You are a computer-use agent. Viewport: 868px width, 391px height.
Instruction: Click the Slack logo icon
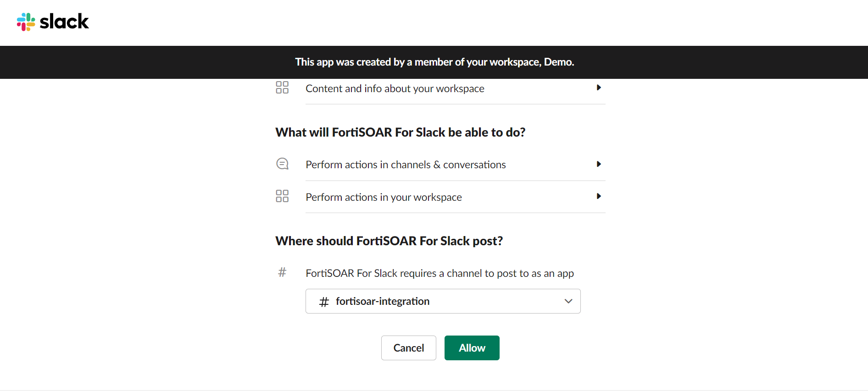tap(26, 22)
